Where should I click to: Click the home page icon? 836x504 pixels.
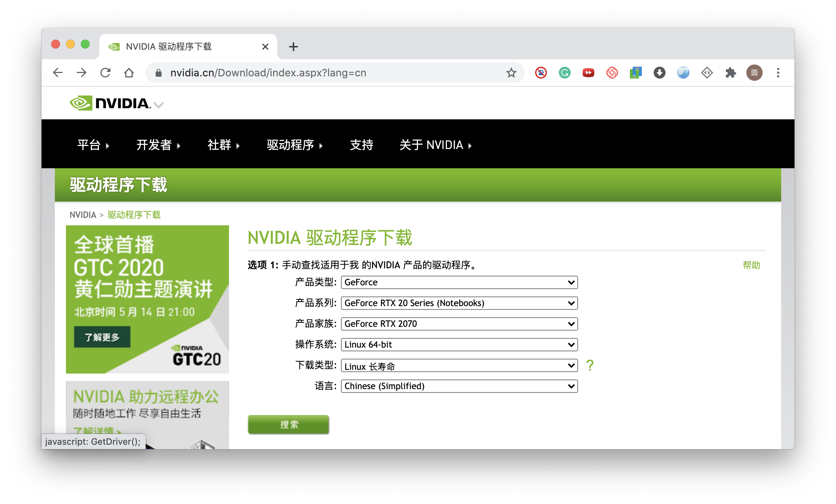tap(129, 73)
